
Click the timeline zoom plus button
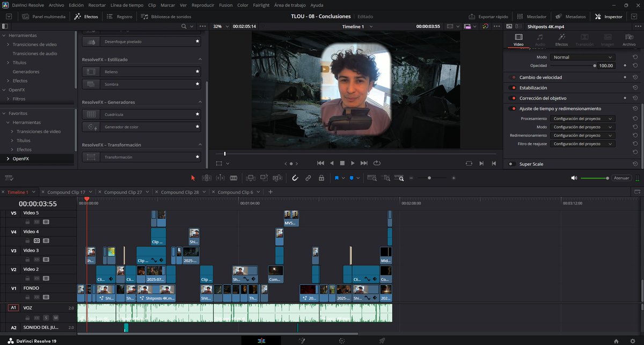(x=453, y=178)
